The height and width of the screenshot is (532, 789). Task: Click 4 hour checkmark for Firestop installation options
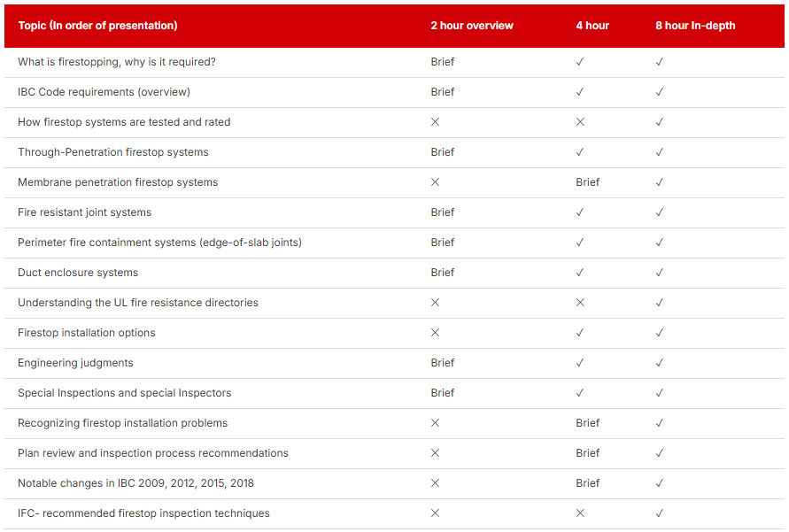coord(580,333)
